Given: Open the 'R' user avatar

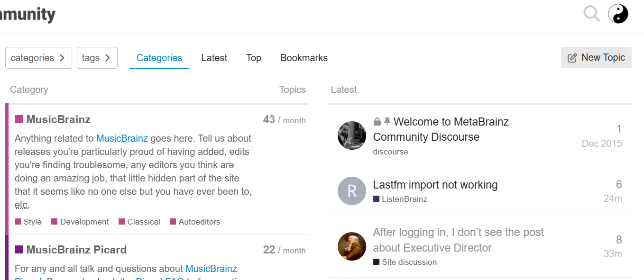Looking at the screenshot, I should [x=352, y=191].
